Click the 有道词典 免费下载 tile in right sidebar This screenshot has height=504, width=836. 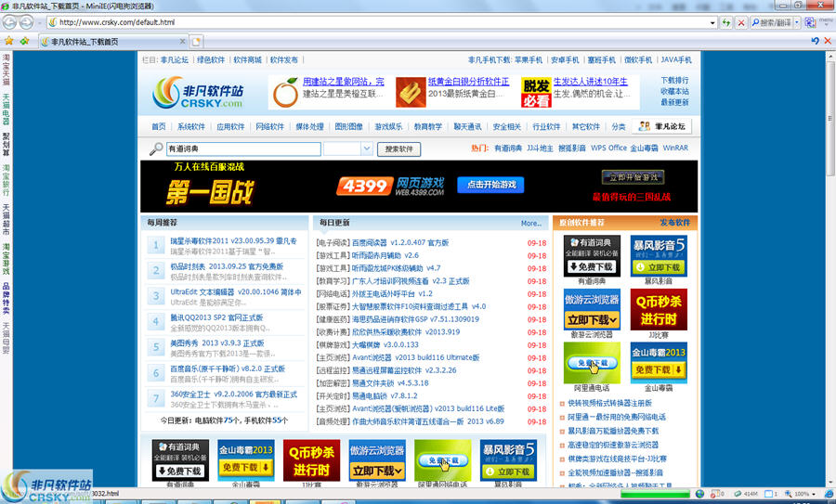pyautogui.click(x=592, y=256)
